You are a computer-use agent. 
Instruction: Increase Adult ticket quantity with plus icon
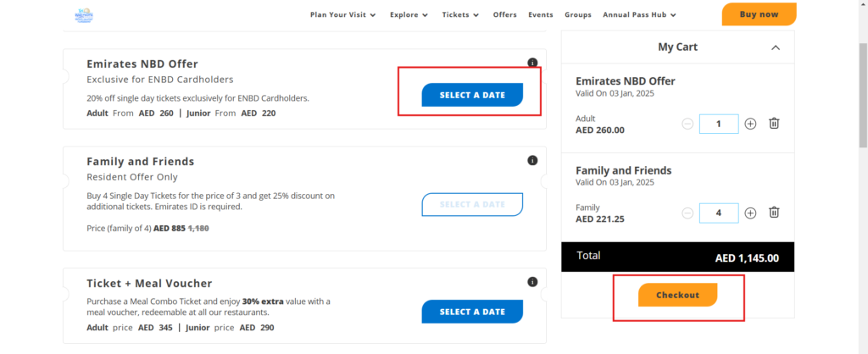pyautogui.click(x=750, y=124)
